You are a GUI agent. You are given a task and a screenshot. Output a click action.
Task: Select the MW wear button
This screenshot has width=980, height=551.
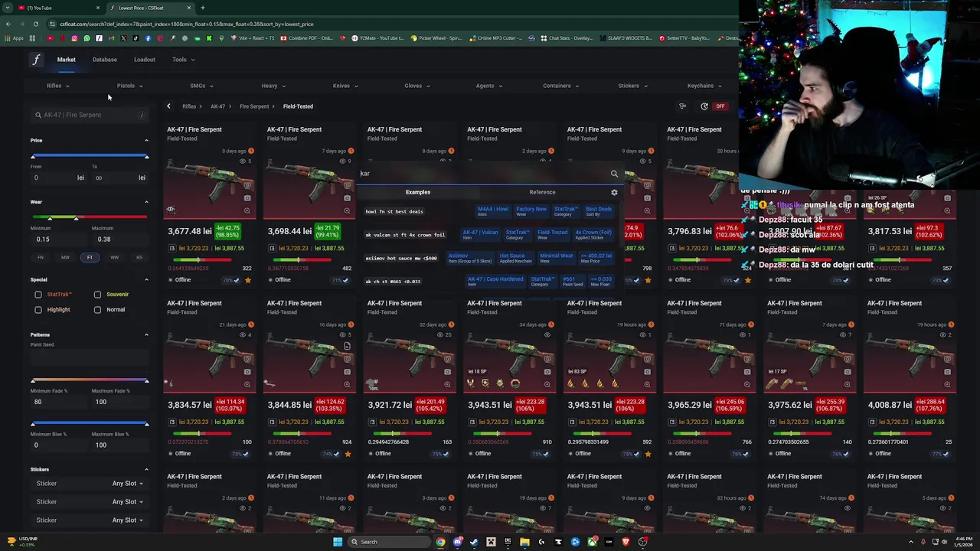coord(65,257)
